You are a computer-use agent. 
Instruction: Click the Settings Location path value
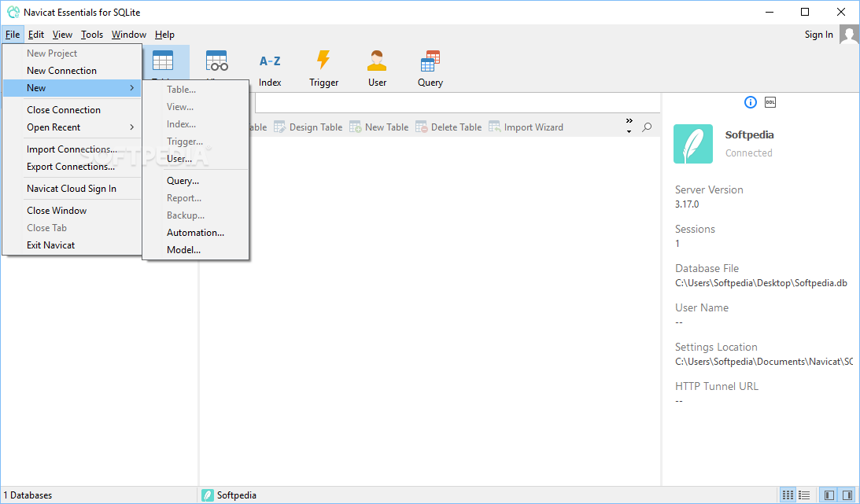pos(764,362)
